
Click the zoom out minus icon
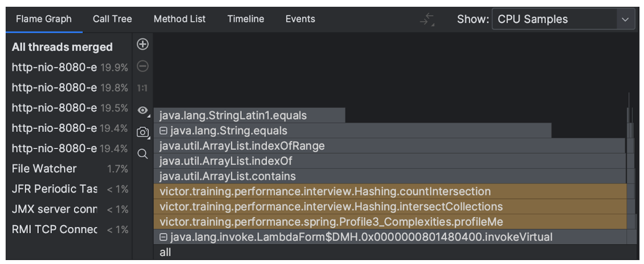(x=143, y=67)
